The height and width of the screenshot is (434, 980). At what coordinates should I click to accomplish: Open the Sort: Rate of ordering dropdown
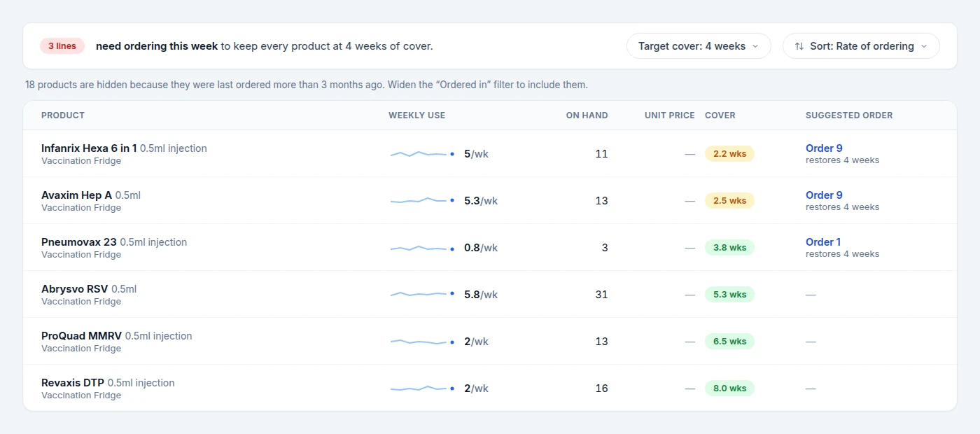(x=861, y=46)
